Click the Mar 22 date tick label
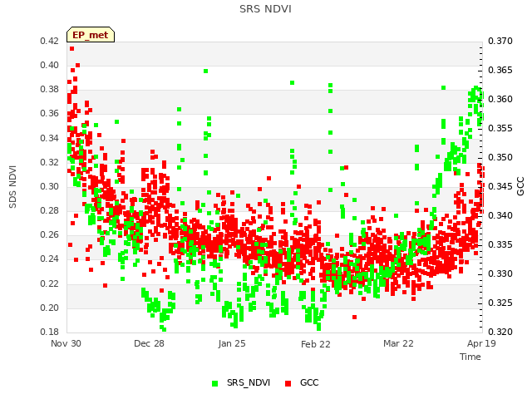 pos(398,343)
